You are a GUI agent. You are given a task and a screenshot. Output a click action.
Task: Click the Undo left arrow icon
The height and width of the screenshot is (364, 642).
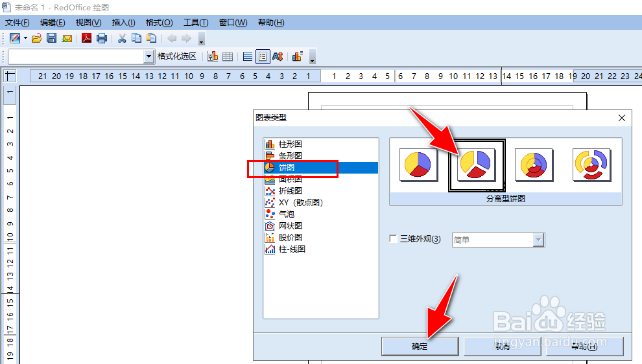tap(172, 38)
